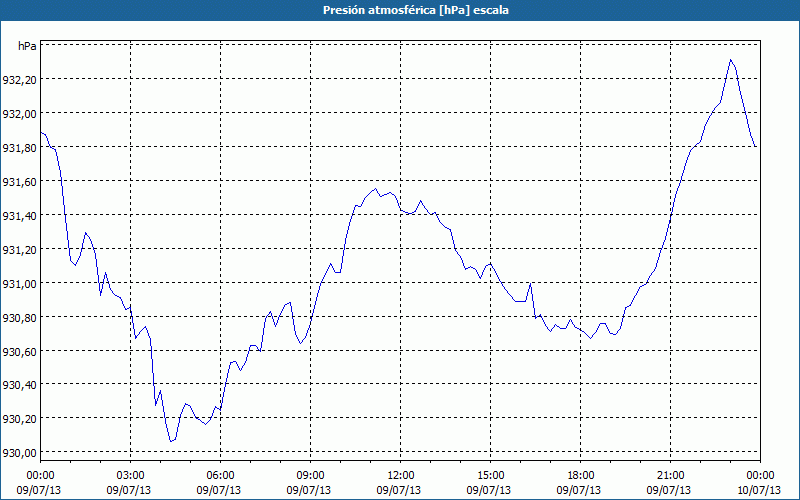This screenshot has width=800, height=500.
Task: Click the 09:00 time axis label
Action: [310, 476]
